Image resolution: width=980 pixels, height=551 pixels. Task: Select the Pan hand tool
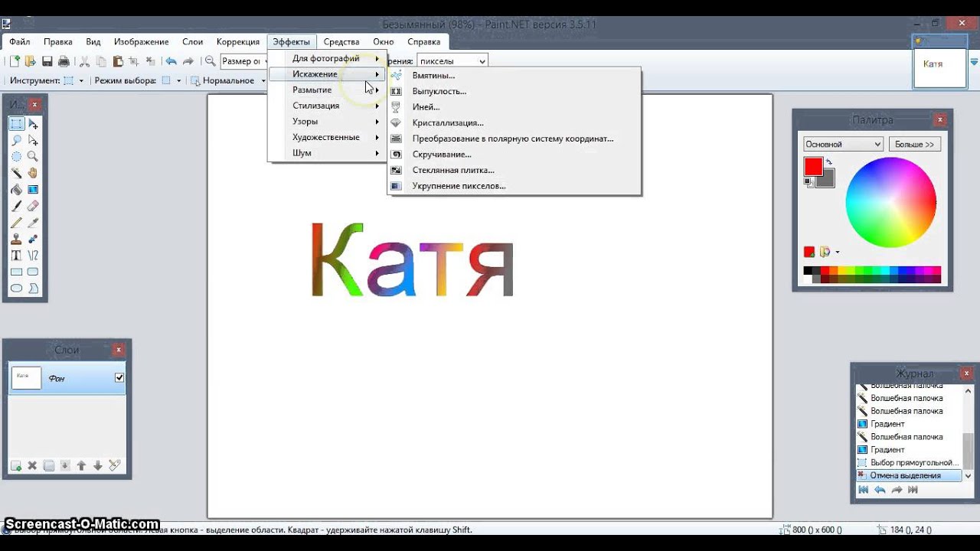[33, 173]
